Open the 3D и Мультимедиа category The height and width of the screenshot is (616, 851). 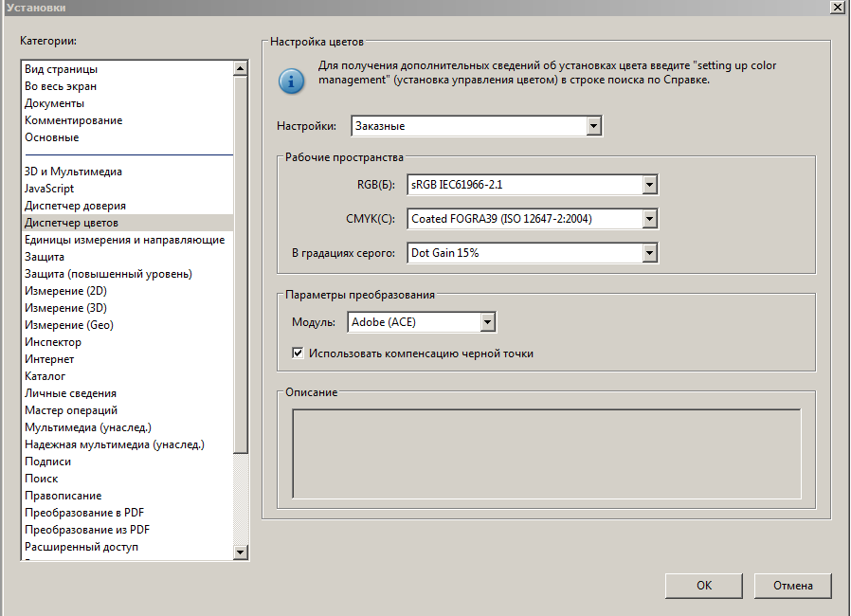pos(73,172)
